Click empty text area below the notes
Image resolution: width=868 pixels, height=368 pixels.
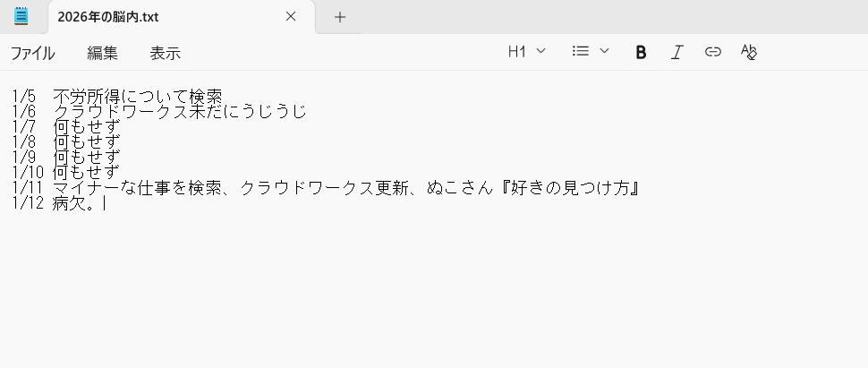pyautogui.click(x=434, y=288)
